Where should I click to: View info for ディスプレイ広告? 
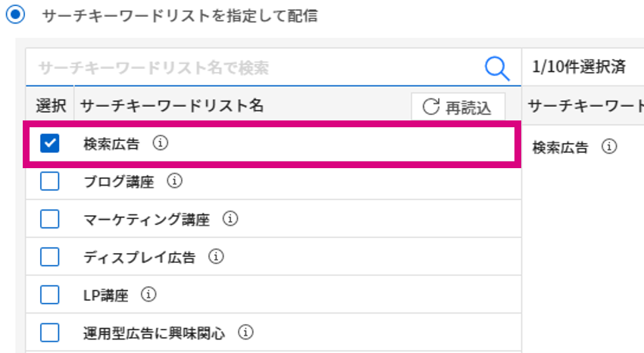click(216, 257)
